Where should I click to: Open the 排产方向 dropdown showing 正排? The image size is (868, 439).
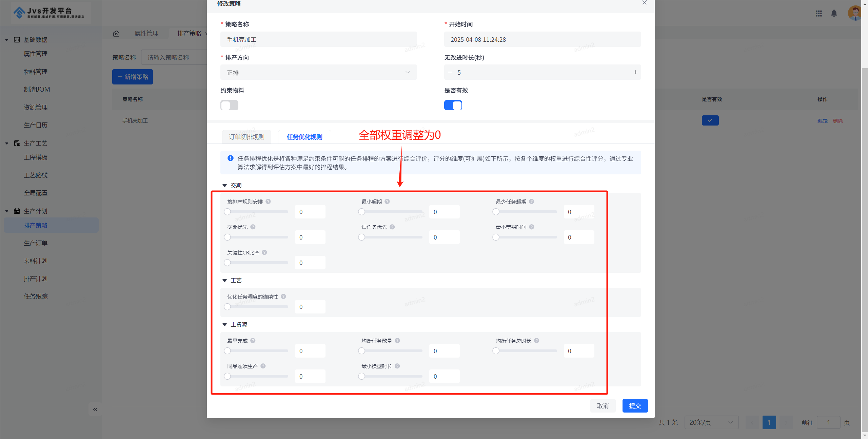tap(318, 72)
